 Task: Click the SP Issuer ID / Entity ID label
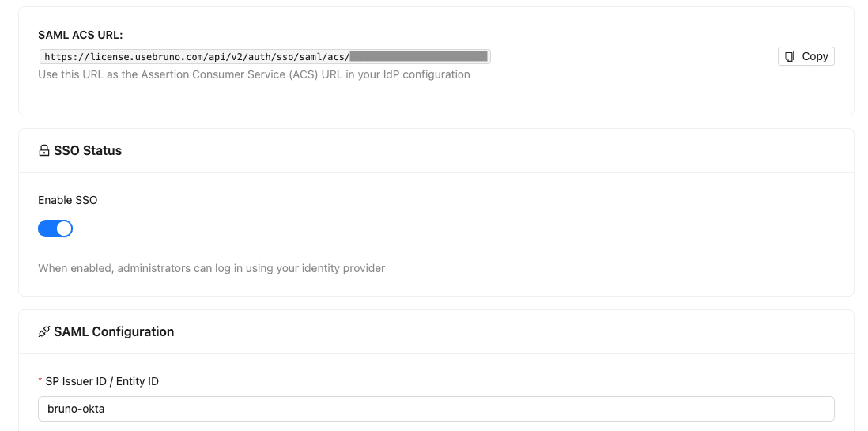pos(102,381)
